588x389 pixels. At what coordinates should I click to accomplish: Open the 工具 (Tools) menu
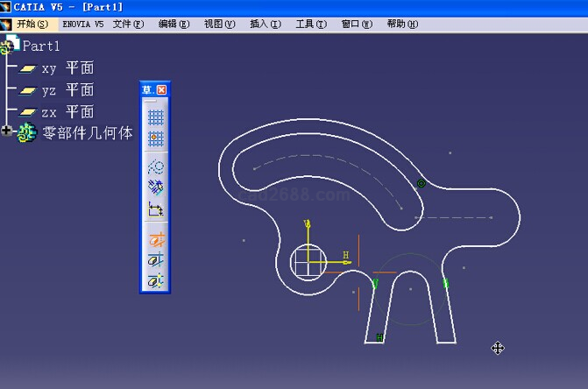(x=310, y=24)
